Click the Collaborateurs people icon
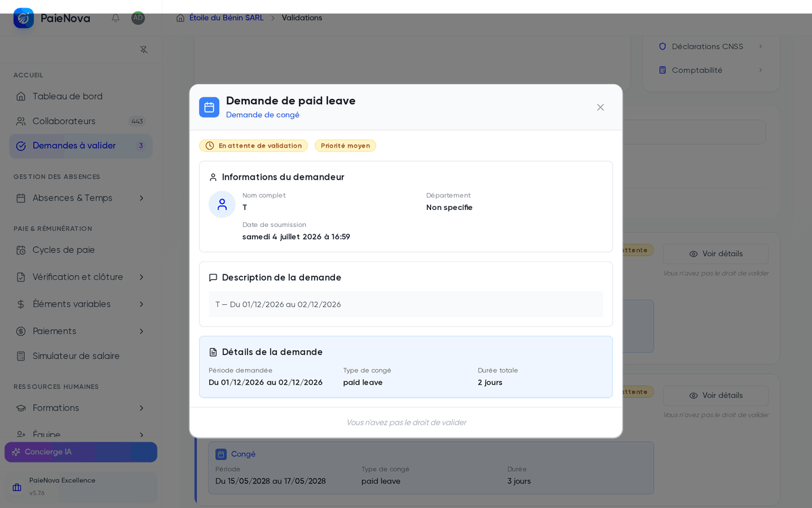Viewport: 812px width, 508px height. click(21, 121)
